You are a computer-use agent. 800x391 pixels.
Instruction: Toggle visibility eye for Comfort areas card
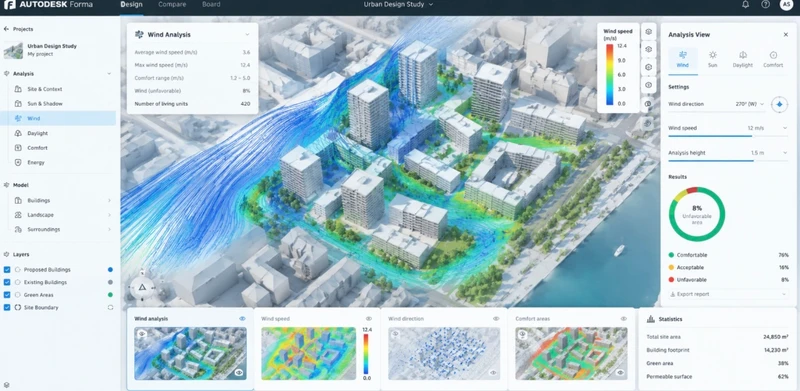(623, 319)
